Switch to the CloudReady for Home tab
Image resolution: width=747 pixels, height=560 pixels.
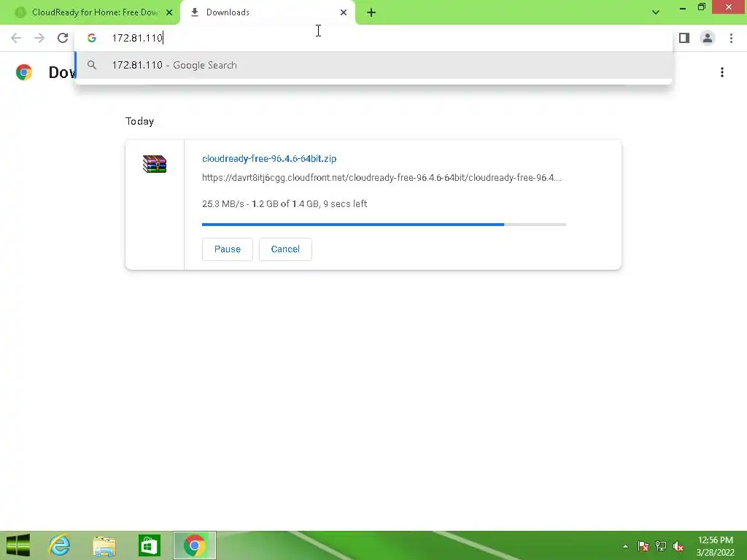pyautogui.click(x=94, y=12)
